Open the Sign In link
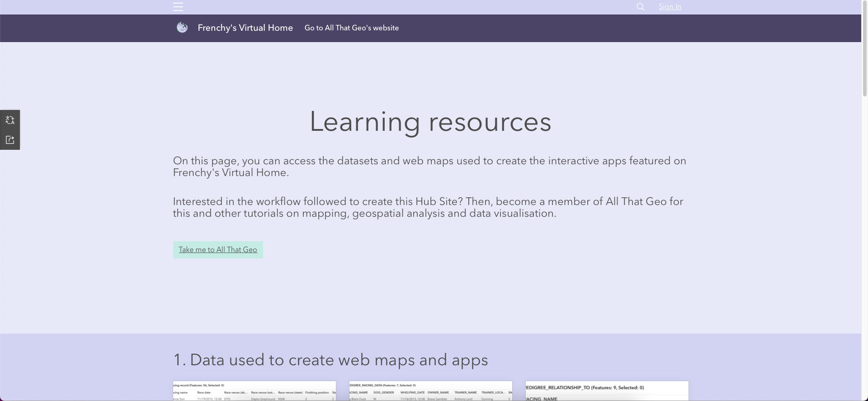The width and height of the screenshot is (868, 401). pos(670,7)
